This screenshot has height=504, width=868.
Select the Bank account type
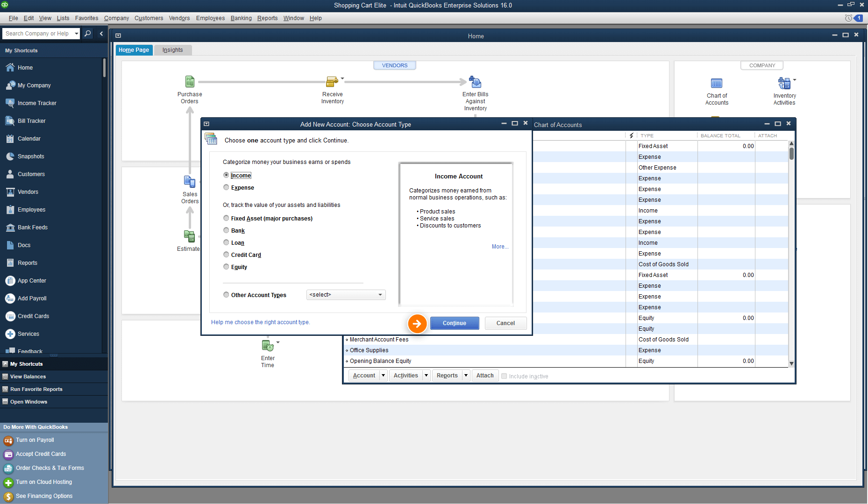click(226, 230)
